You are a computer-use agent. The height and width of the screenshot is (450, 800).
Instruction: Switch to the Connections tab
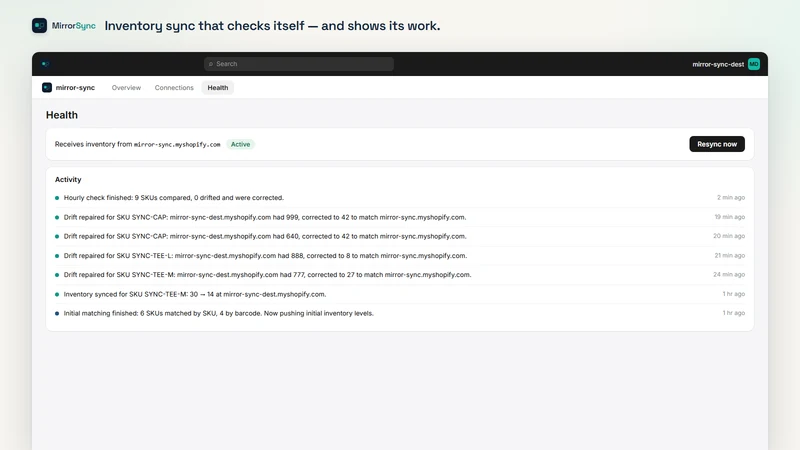tap(174, 88)
